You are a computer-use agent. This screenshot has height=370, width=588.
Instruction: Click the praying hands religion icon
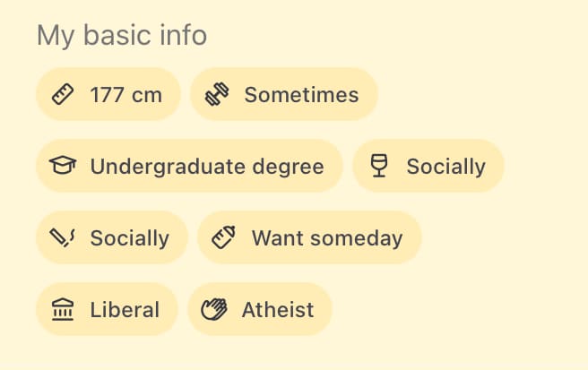pyautogui.click(x=214, y=310)
